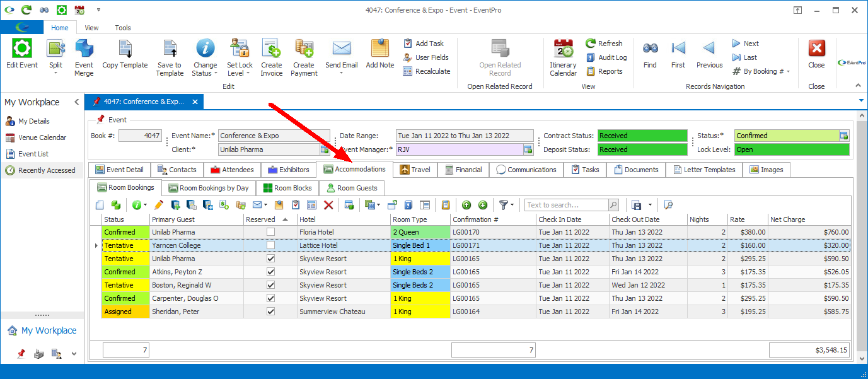Open the Financial tab
The height and width of the screenshot is (379, 868).
[x=463, y=170]
